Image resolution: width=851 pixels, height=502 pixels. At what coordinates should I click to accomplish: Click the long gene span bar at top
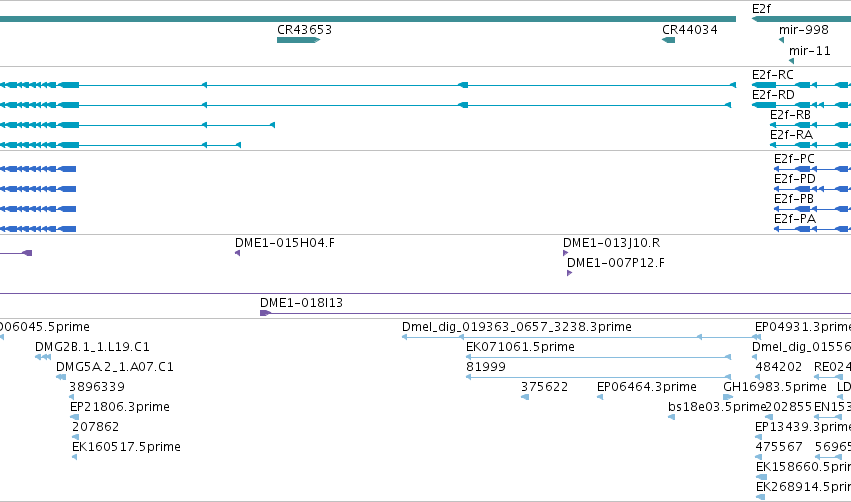pos(368,19)
